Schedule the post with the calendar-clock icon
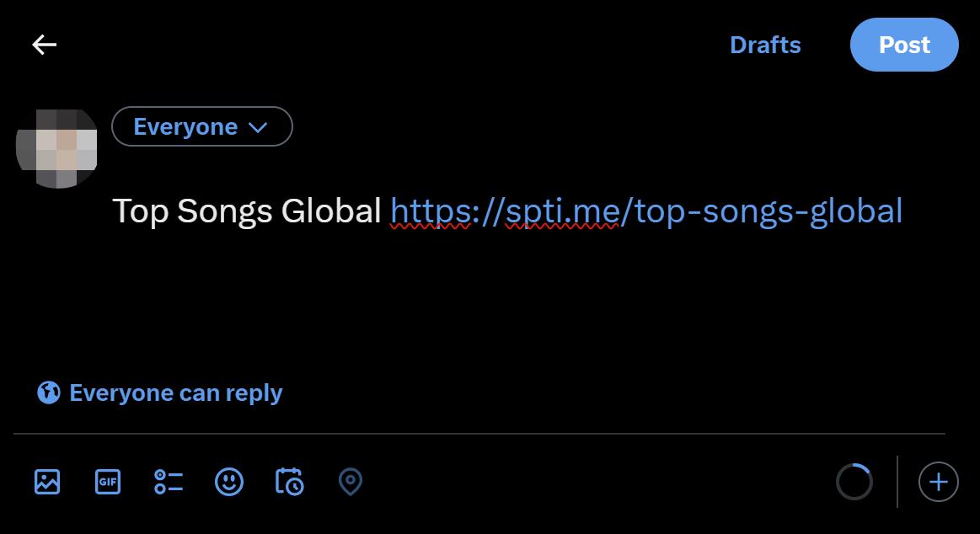Viewport: 980px width, 534px height. pyautogui.click(x=290, y=482)
